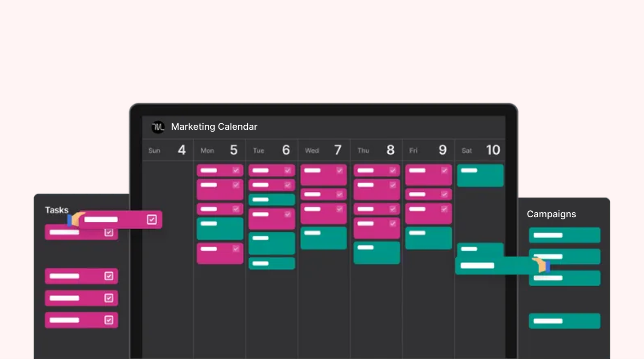
Task: Tick the checkbox on Monday's last pink task
Action: point(236,249)
